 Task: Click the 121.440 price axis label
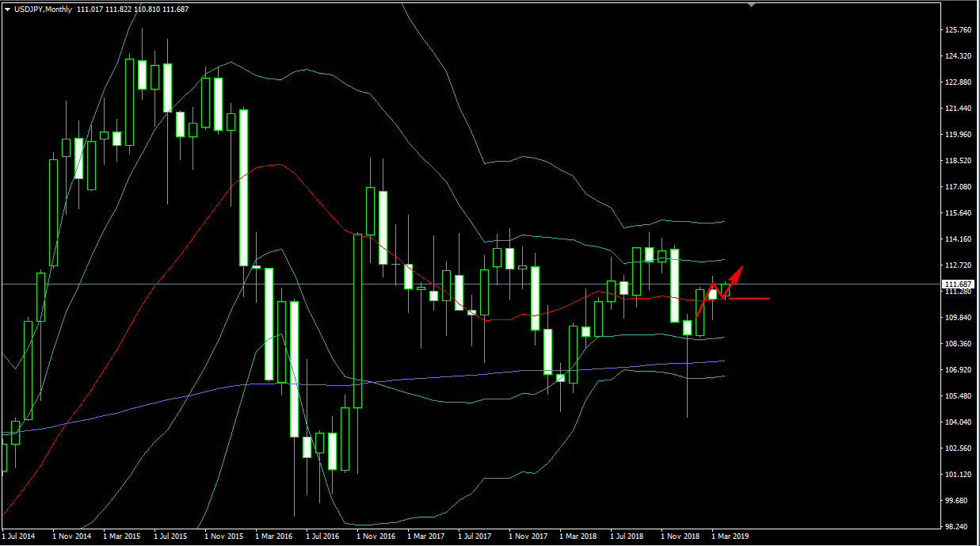(958, 109)
